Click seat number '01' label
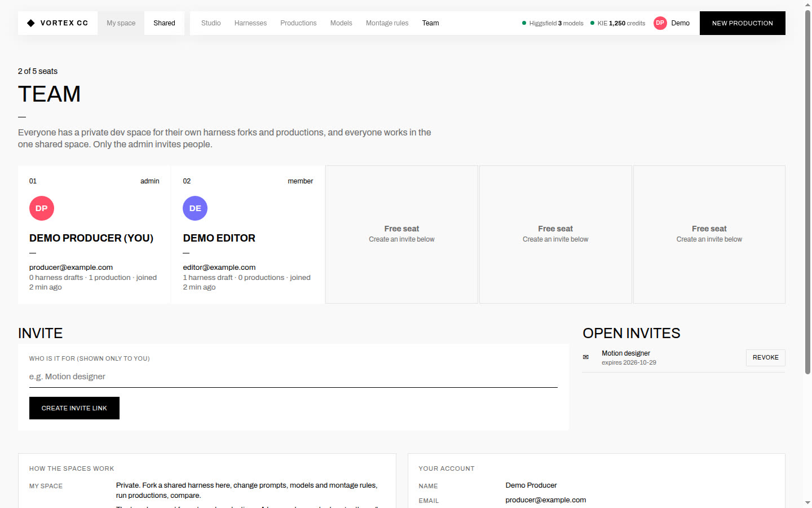This screenshot has height=508, width=812. click(33, 181)
